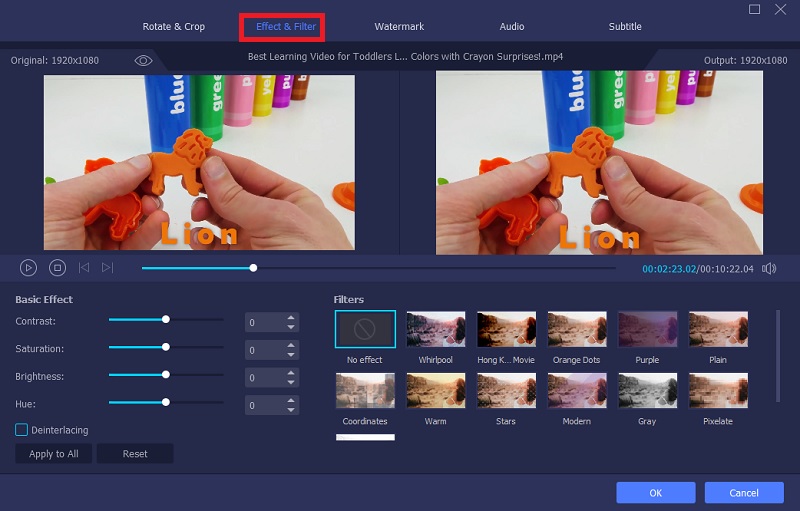The image size is (800, 511).
Task: Increase the Contrast value using up arrow
Action: pos(291,318)
